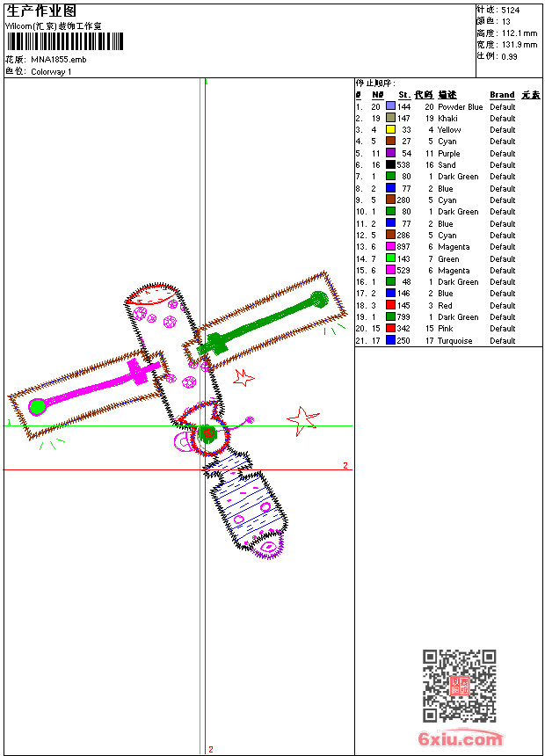Click the height value 112.1 mm
The height and width of the screenshot is (756, 545).
[520, 33]
